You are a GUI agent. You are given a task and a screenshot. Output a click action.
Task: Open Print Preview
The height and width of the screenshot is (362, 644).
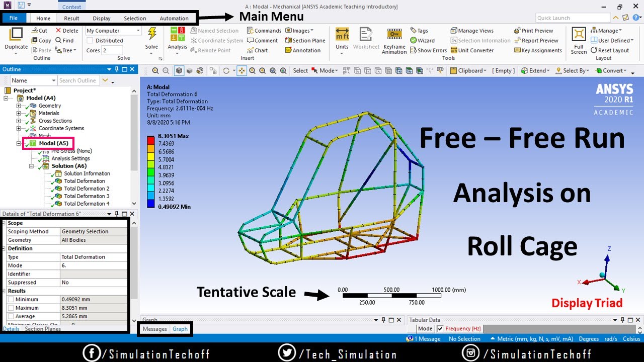534,31
